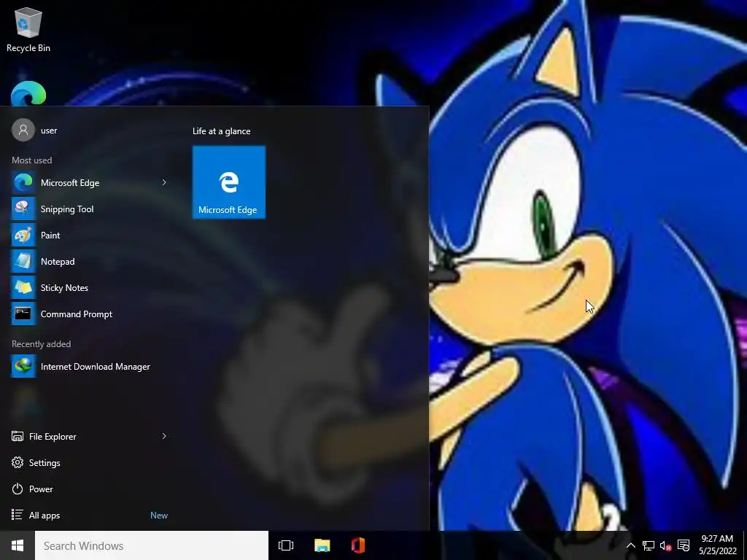Open Notepad from the Start menu
This screenshot has height=560, width=747.
(89, 261)
